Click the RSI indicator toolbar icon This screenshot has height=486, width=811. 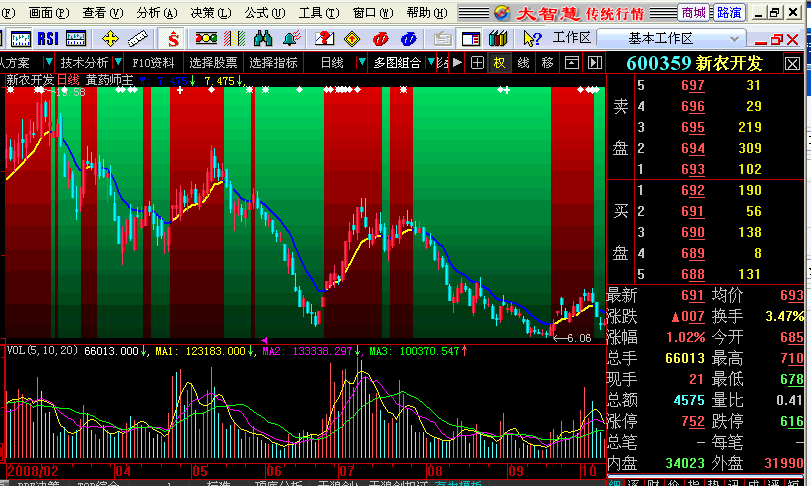[48, 38]
